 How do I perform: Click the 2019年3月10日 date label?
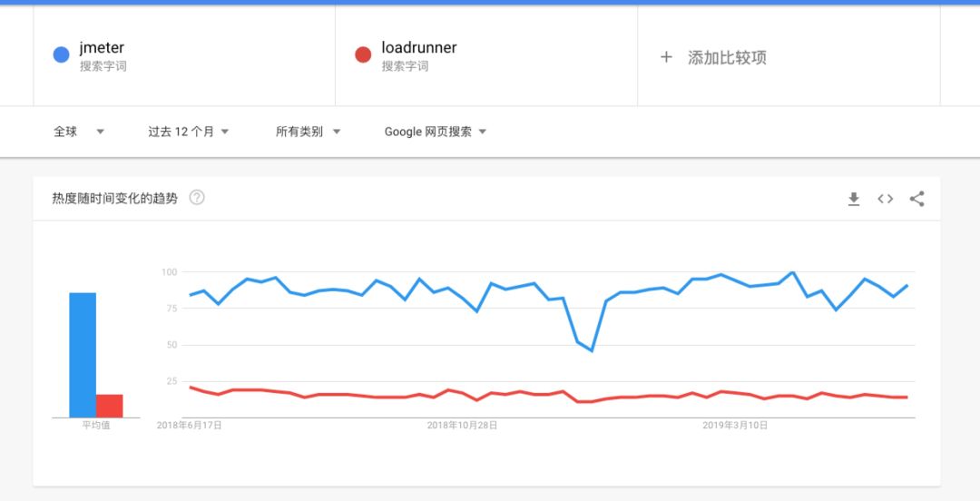(x=735, y=425)
